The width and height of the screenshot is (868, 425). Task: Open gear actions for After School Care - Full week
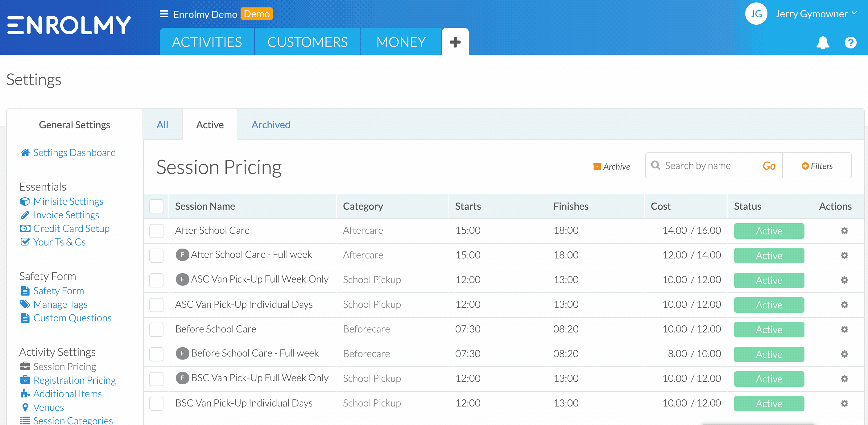point(844,255)
